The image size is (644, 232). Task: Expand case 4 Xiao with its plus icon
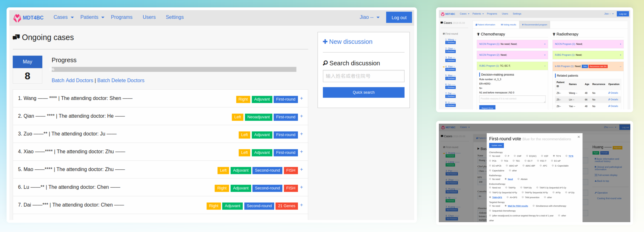301,152
